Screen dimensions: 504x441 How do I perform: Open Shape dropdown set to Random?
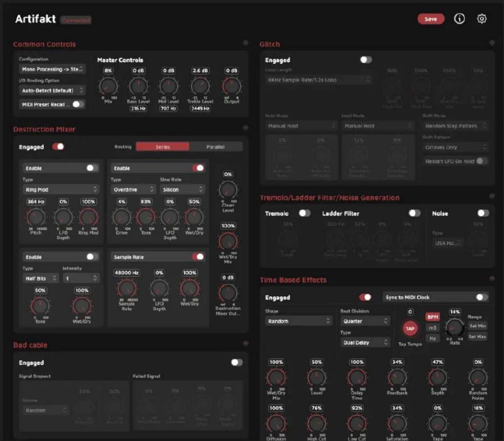pos(298,321)
